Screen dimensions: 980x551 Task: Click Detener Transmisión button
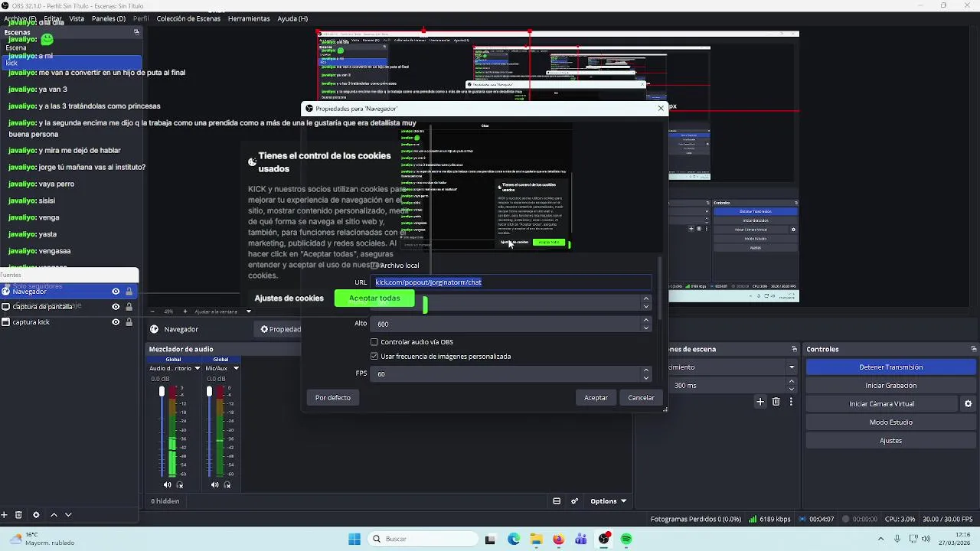pyautogui.click(x=890, y=367)
